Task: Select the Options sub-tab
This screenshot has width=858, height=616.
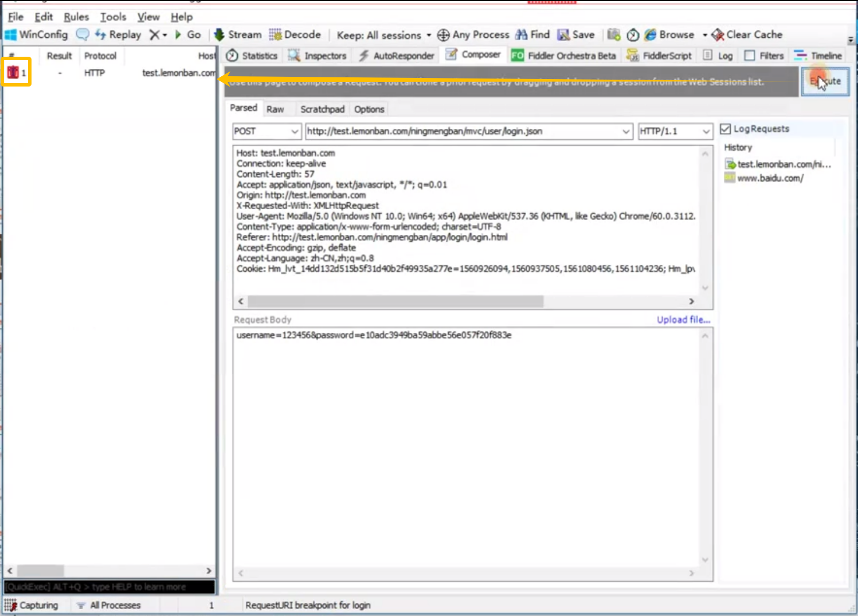Action: click(369, 109)
